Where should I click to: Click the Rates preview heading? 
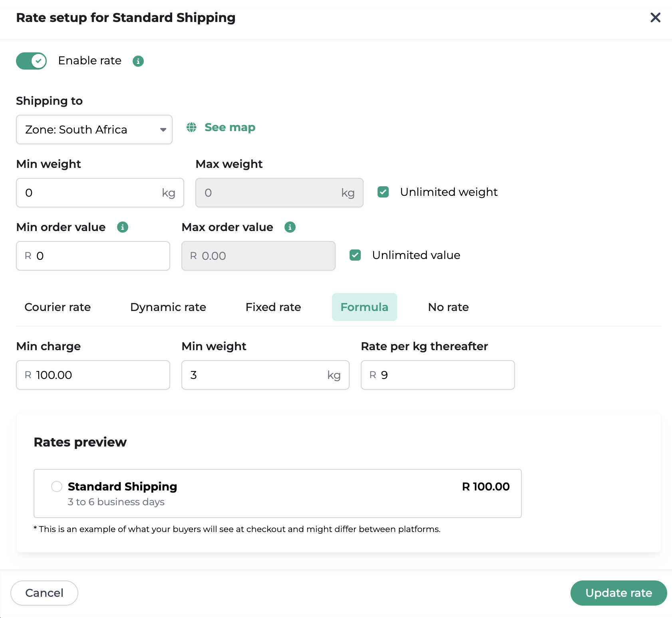point(80,442)
